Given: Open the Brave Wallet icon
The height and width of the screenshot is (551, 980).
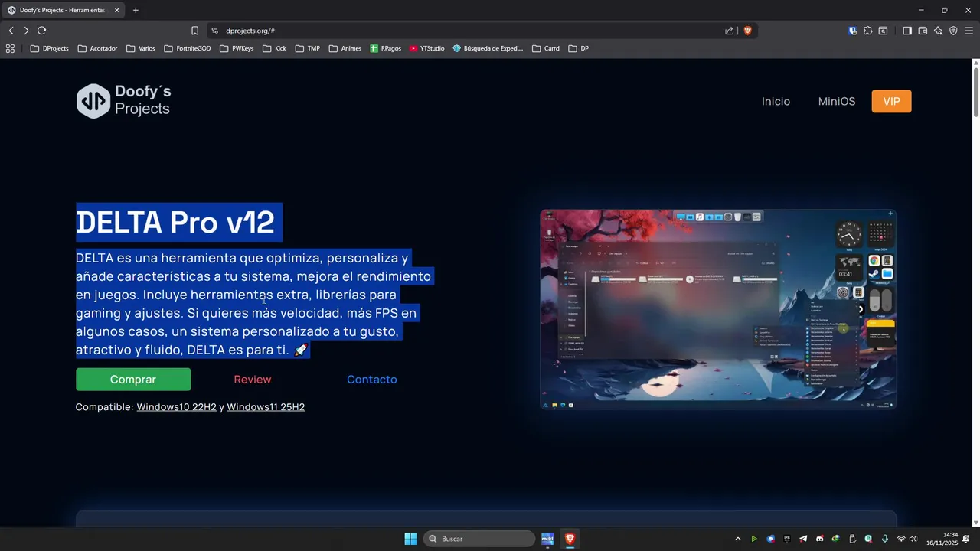Looking at the screenshot, I should click(x=923, y=31).
